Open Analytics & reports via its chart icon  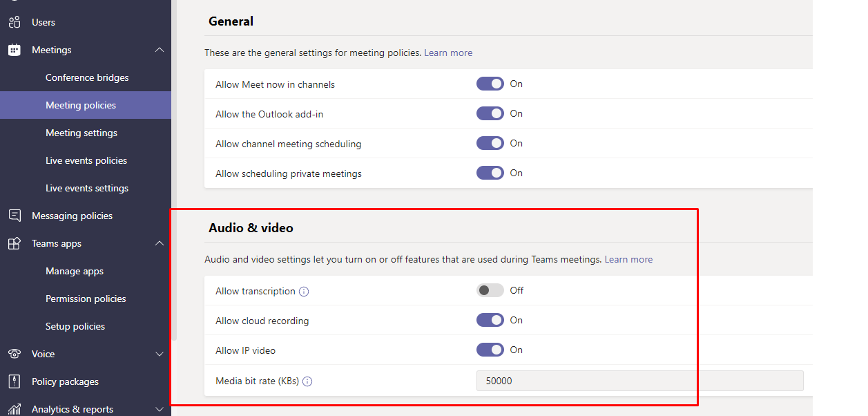14,408
